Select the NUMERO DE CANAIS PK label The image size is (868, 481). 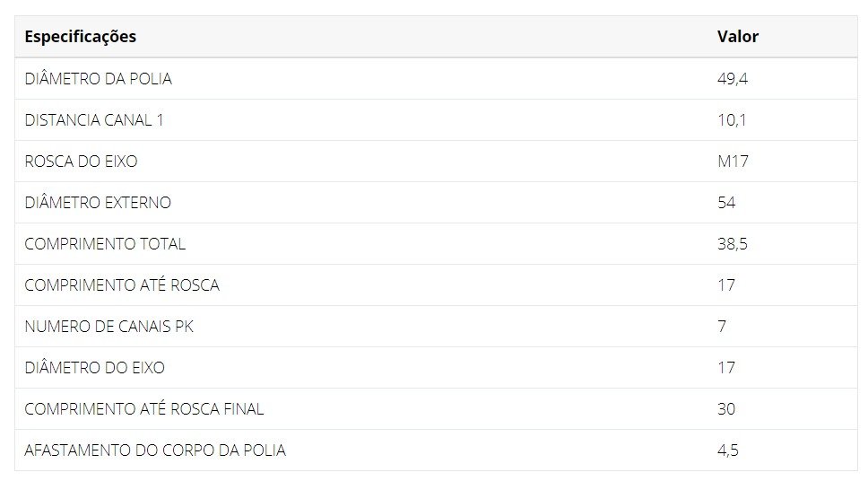(x=109, y=327)
